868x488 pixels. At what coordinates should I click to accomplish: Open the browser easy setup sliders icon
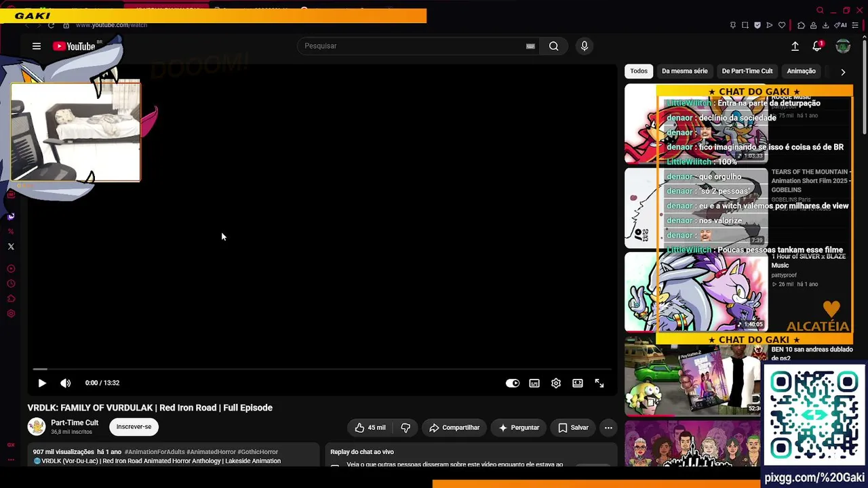point(855,25)
